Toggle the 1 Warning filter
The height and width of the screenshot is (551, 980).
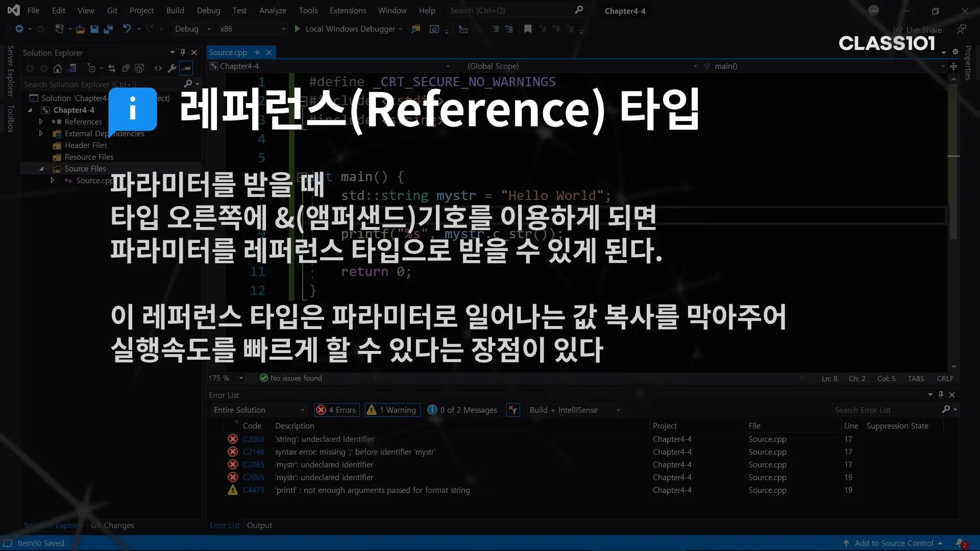click(x=392, y=410)
